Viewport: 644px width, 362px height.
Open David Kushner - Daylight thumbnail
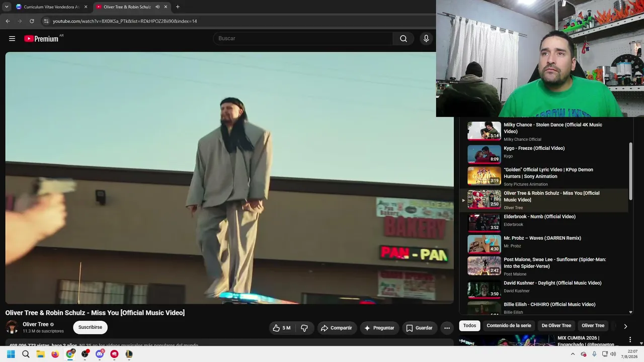point(484,290)
